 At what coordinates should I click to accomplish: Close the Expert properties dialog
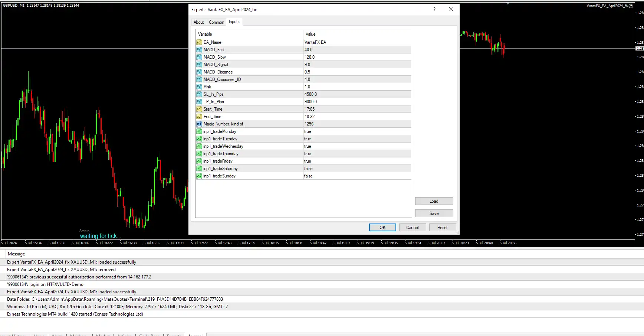[x=451, y=10]
